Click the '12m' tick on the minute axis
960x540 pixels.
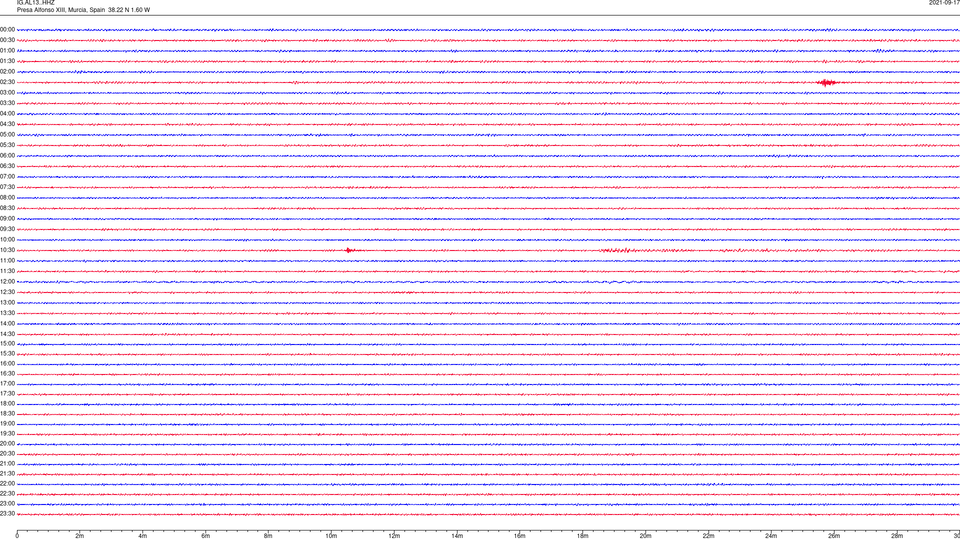(x=394, y=536)
